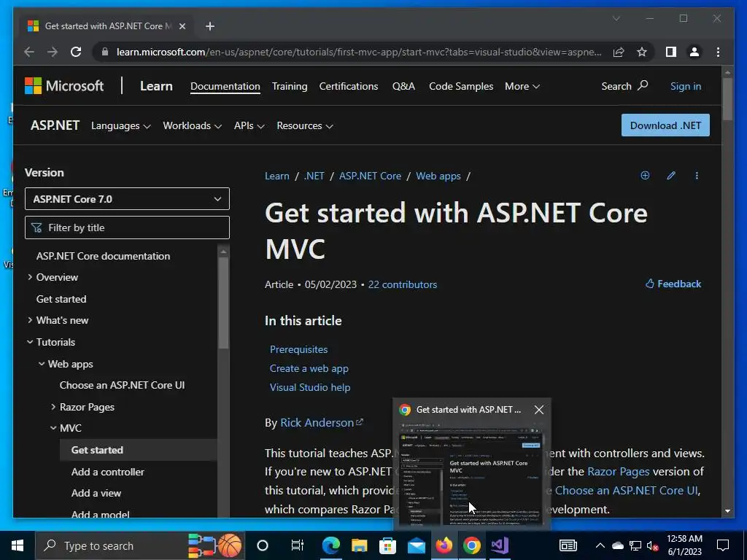Collapse the MVC tree node

coord(53,427)
